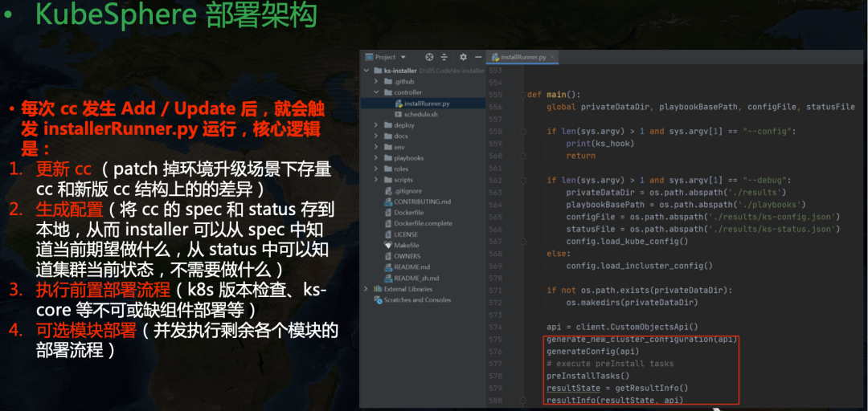Click the 'else:' keyword on line 568

pyautogui.click(x=558, y=254)
